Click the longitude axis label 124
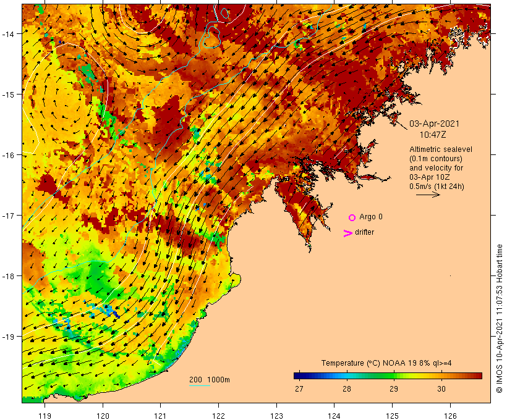 tap(334, 416)
